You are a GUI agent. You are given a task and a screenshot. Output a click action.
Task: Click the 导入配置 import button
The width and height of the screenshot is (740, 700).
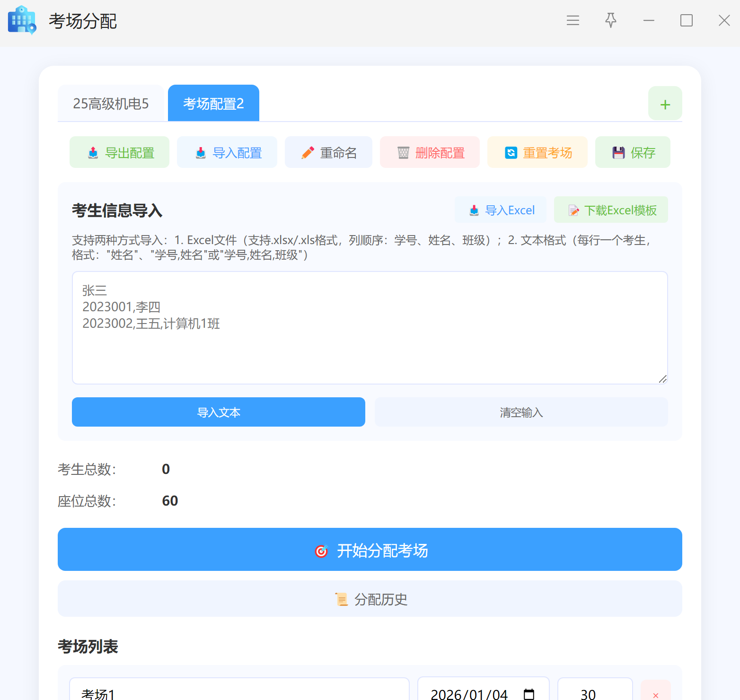[x=227, y=152]
